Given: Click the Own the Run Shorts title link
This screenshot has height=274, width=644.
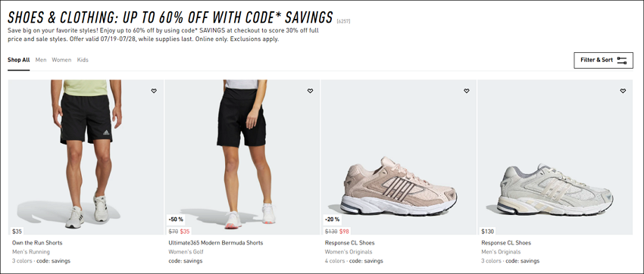Looking at the screenshot, I should (x=37, y=243).
